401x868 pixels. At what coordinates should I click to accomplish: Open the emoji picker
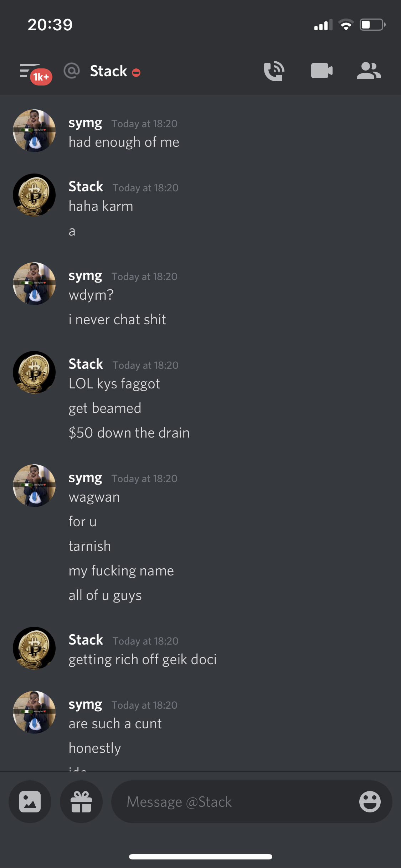tap(370, 802)
